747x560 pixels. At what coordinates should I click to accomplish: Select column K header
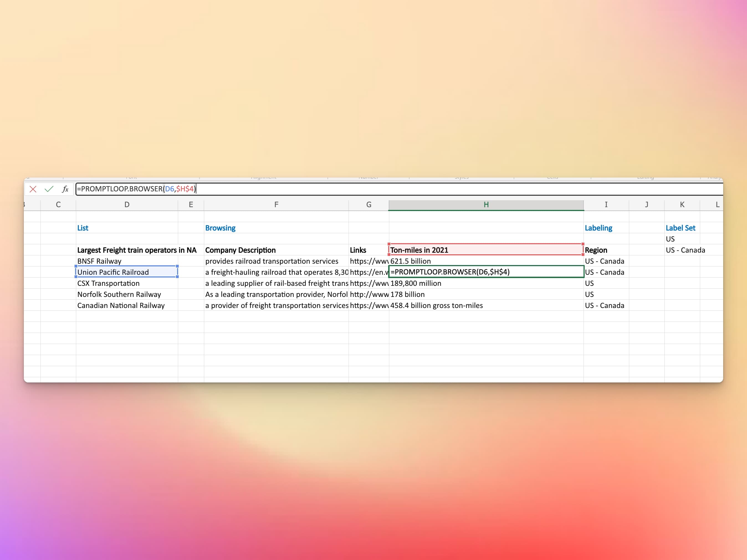[x=682, y=205]
